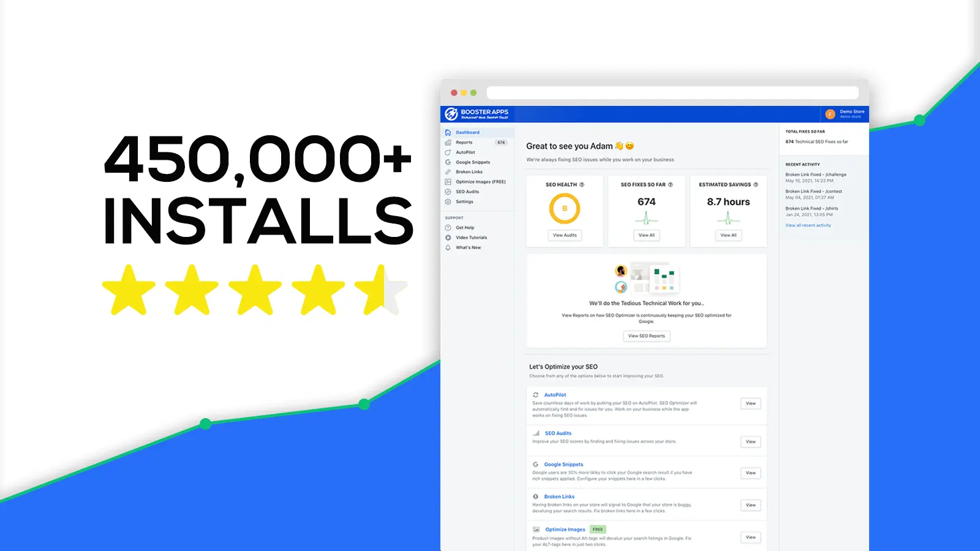The width and height of the screenshot is (980, 551).
Task: Open Reports via its bar-chart icon
Action: pyautogui.click(x=448, y=142)
